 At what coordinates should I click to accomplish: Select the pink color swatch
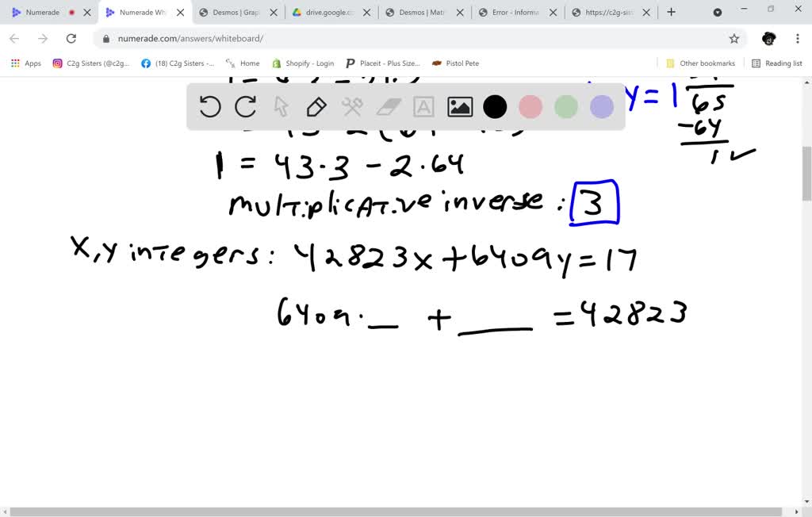pyautogui.click(x=530, y=107)
